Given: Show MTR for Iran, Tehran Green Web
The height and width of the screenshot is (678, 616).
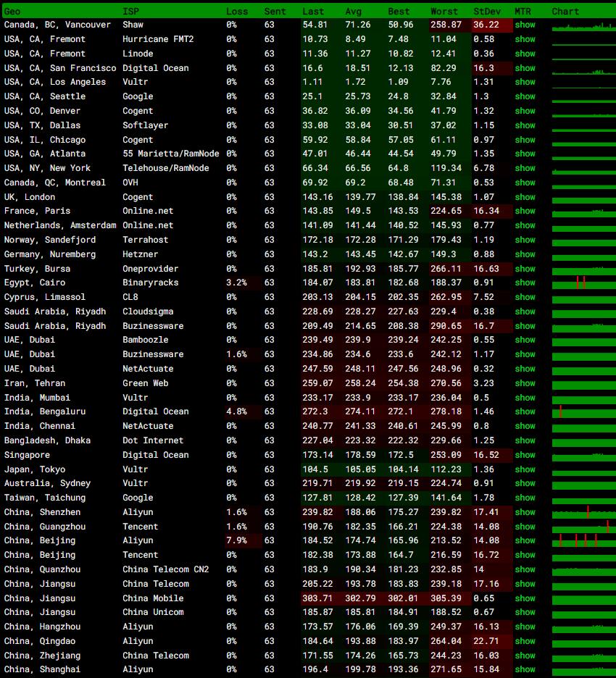Looking at the screenshot, I should pyautogui.click(x=525, y=383).
